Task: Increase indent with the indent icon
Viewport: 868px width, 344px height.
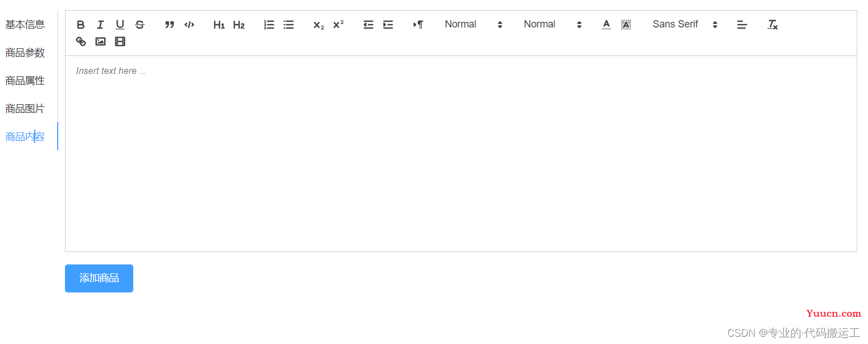Action: (388, 25)
